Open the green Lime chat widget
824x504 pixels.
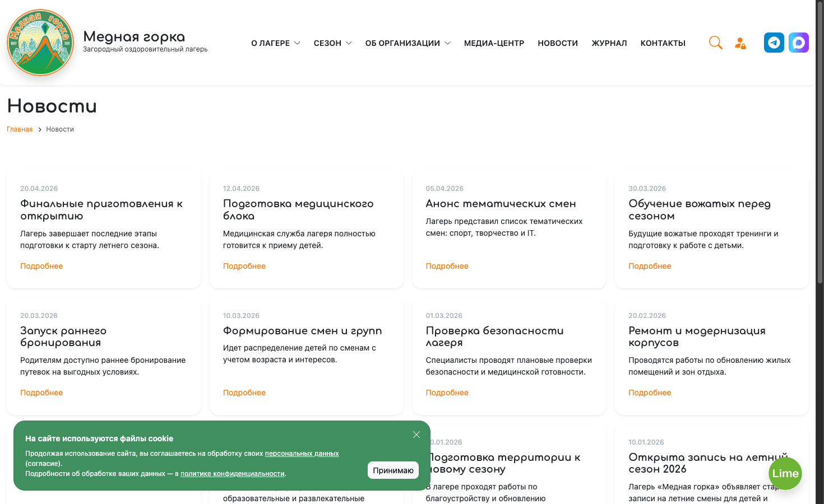[785, 473]
